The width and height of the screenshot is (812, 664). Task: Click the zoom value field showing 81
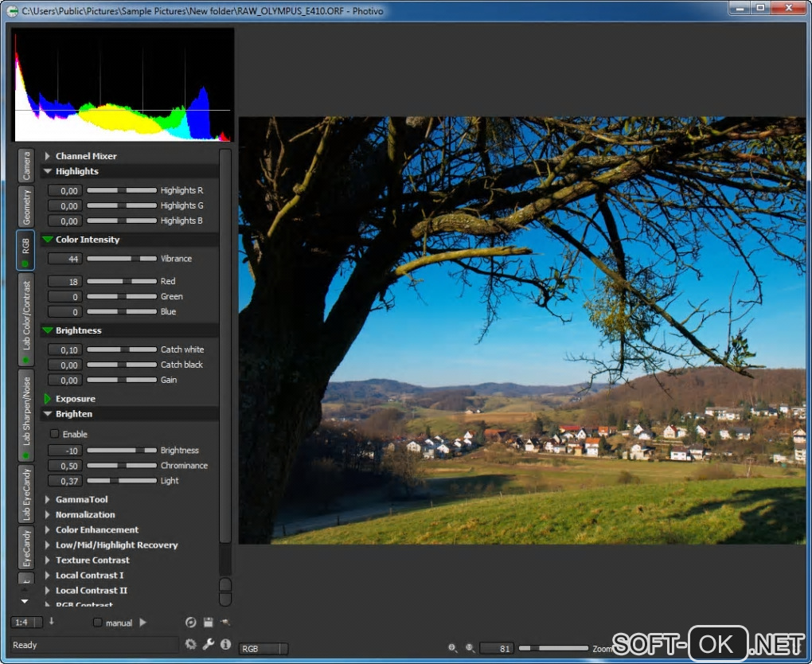tap(497, 648)
